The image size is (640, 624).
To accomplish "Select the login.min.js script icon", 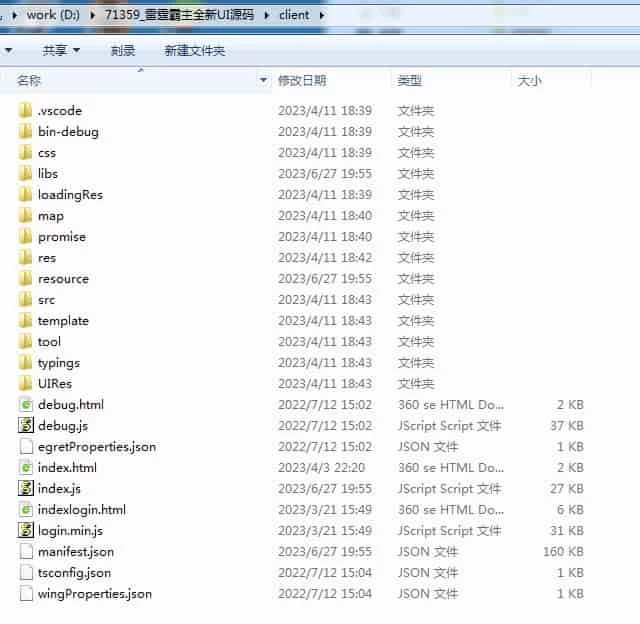I will [26, 531].
